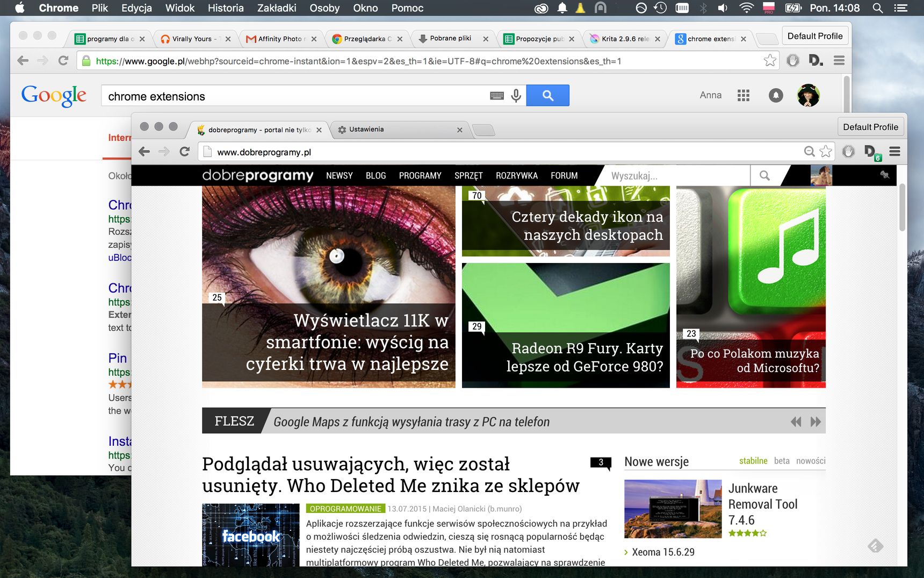Reload the dobreprogramy page in front window
Screen dimensions: 924x578
click(x=185, y=152)
